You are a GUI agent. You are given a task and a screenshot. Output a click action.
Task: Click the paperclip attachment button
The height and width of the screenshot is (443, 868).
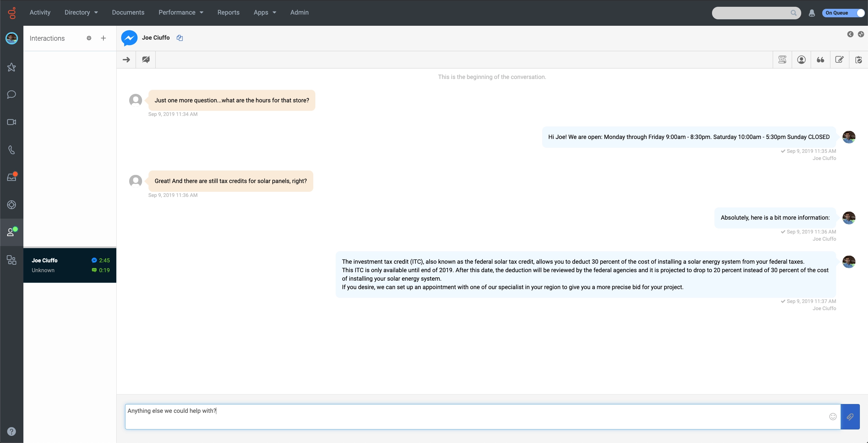(850, 417)
